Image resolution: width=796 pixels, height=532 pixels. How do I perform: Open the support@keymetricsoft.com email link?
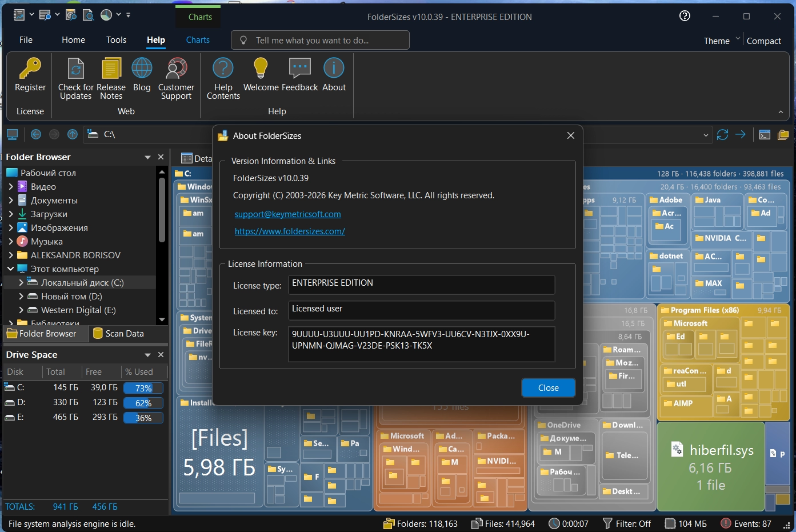tap(287, 214)
